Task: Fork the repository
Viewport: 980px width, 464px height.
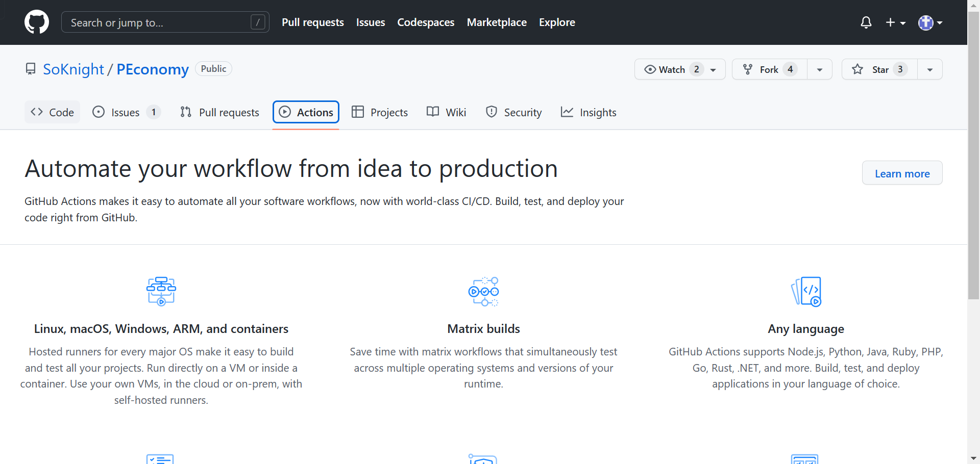Action: tap(770, 69)
